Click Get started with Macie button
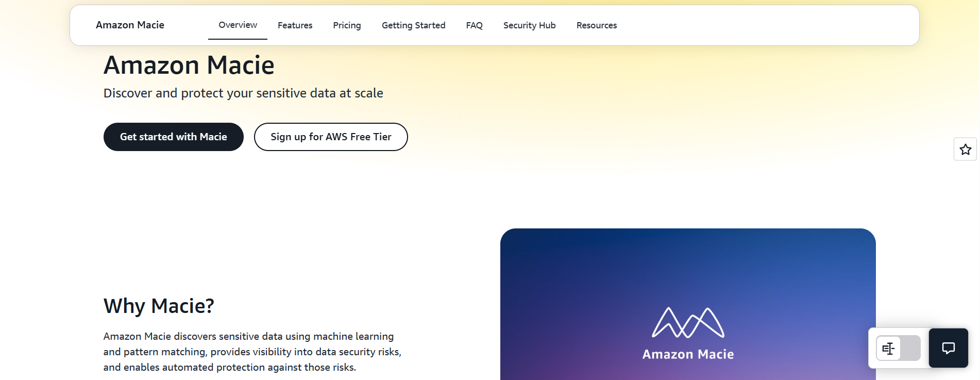Image resolution: width=980 pixels, height=380 pixels. pyautogui.click(x=174, y=137)
